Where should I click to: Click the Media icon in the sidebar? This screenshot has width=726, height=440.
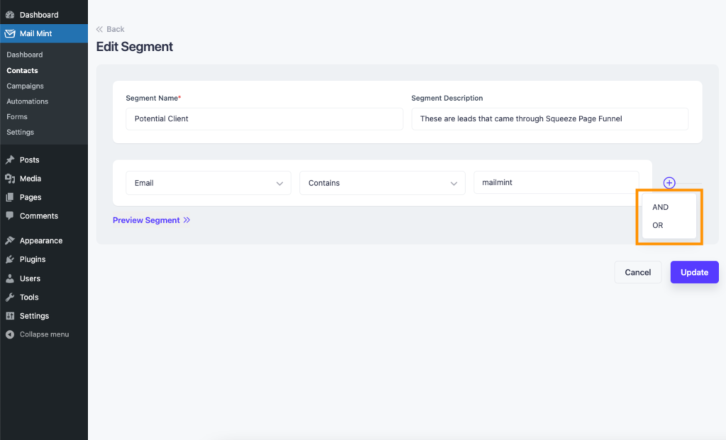[10, 178]
